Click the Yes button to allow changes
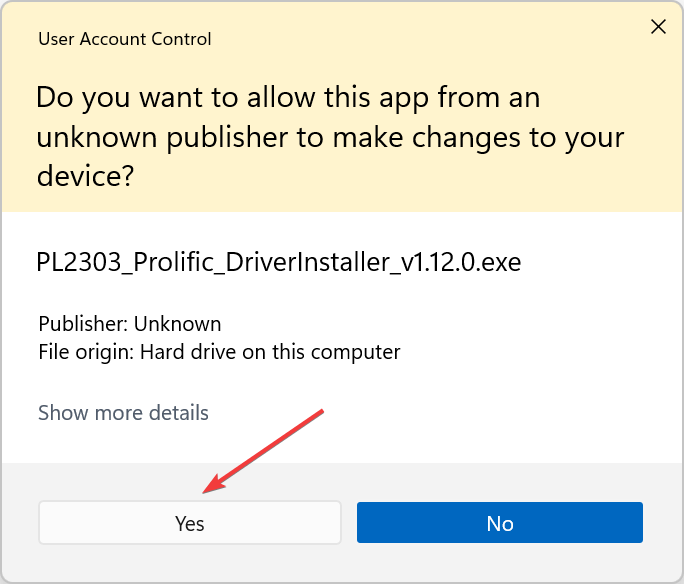The image size is (684, 584). pyautogui.click(x=190, y=523)
